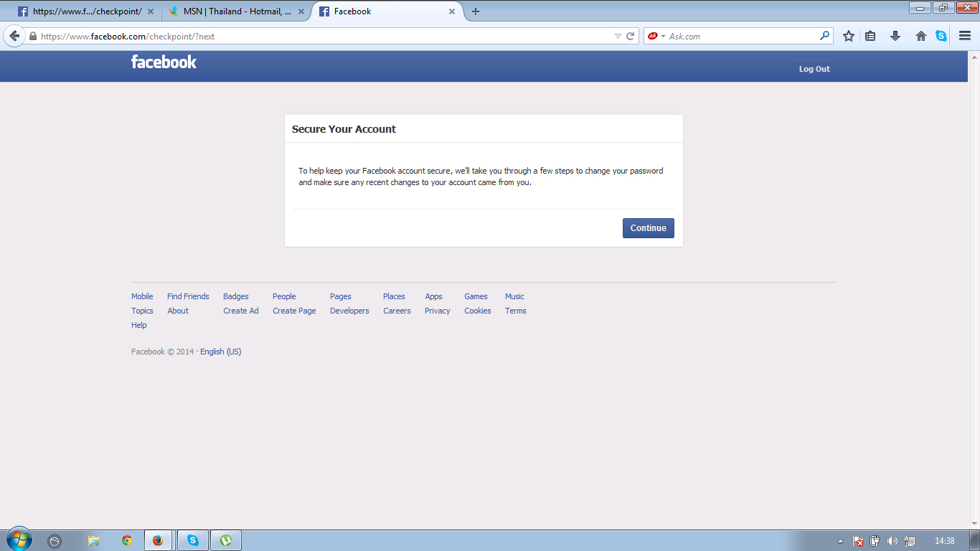The width and height of the screenshot is (980, 551).
Task: Open uTorrent from the taskbar
Action: pyautogui.click(x=226, y=540)
